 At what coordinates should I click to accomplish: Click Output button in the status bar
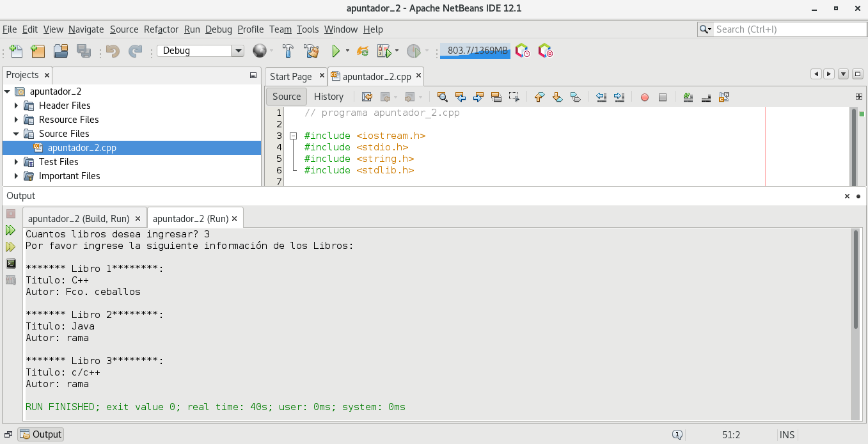click(41, 434)
